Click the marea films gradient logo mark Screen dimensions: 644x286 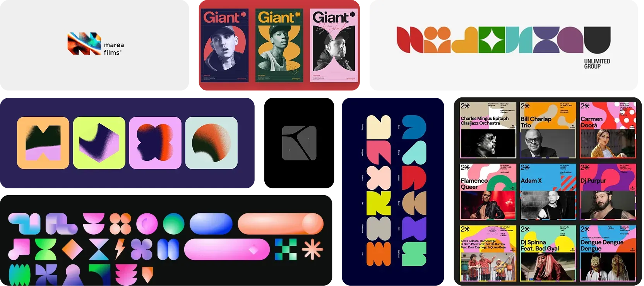coord(84,44)
